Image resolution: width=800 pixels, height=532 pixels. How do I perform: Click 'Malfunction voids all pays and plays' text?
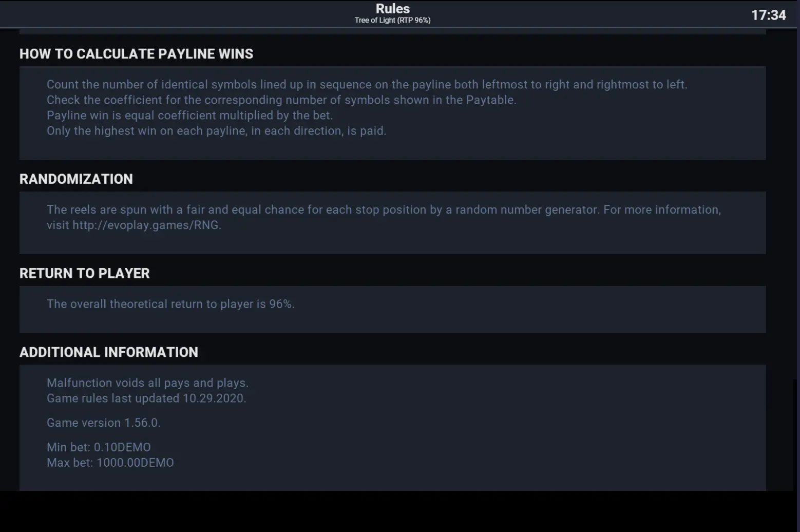point(147,383)
